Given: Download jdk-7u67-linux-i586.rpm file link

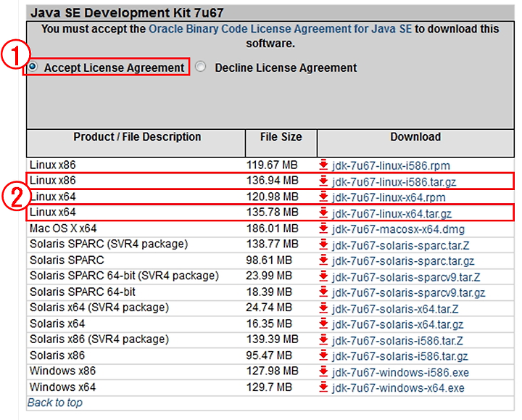Looking at the screenshot, I should coord(391,165).
